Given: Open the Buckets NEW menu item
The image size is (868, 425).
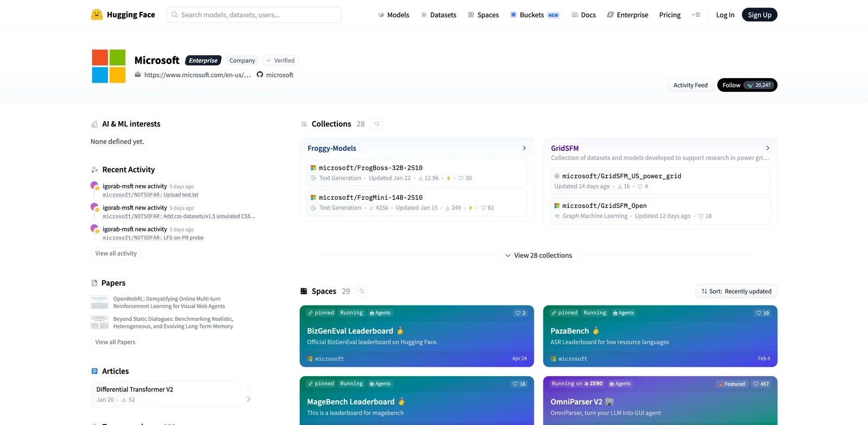Looking at the screenshot, I should coord(534,15).
